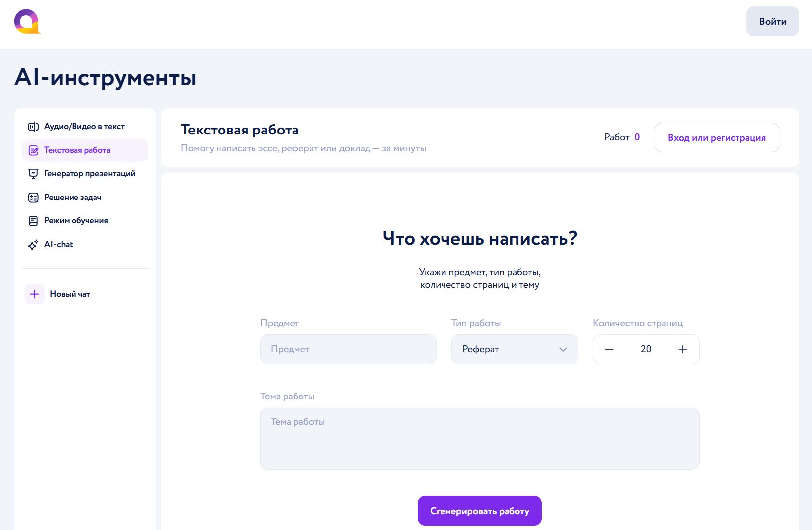Click the Аудио/Видео в текст icon

[x=33, y=127]
